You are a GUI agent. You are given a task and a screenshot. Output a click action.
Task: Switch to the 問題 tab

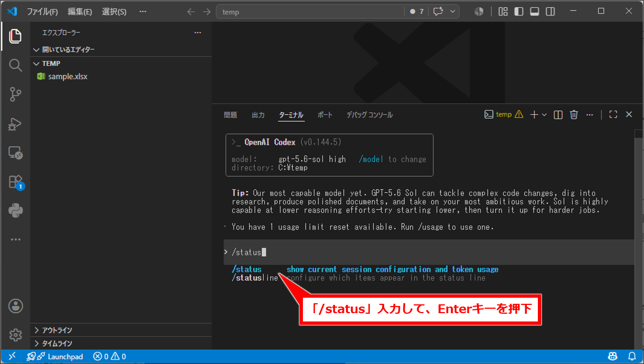pyautogui.click(x=231, y=115)
